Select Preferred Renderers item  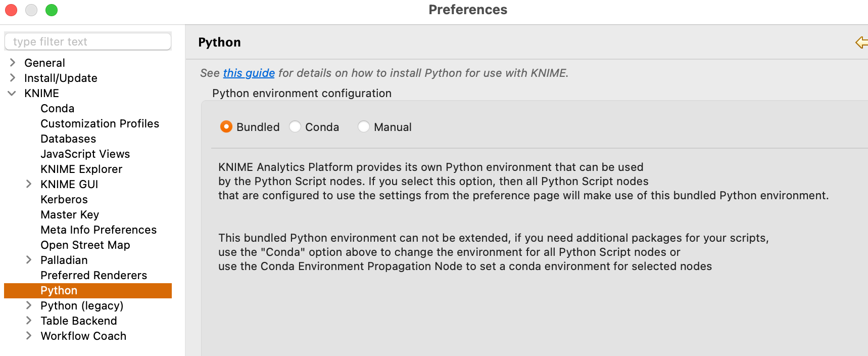coord(94,275)
